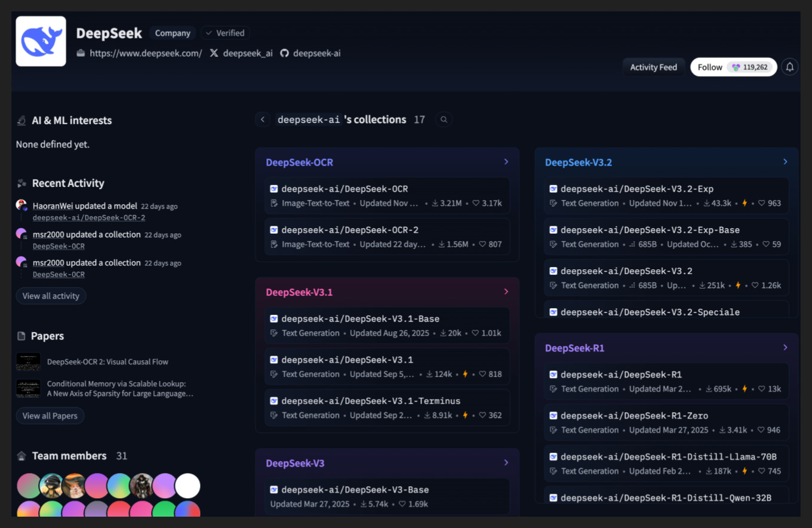Expand the DeepSeek-R1 collection chevron
The height and width of the screenshot is (528, 812).
coord(785,348)
